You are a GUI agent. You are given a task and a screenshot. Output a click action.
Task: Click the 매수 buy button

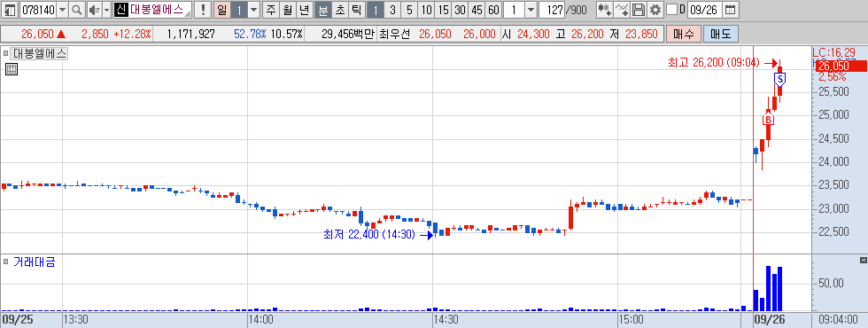(x=684, y=34)
